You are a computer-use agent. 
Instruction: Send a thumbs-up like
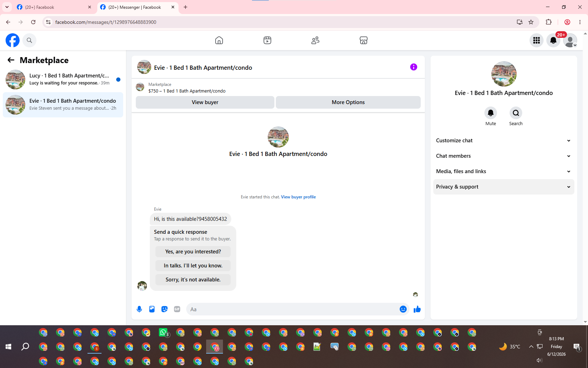coord(417,309)
